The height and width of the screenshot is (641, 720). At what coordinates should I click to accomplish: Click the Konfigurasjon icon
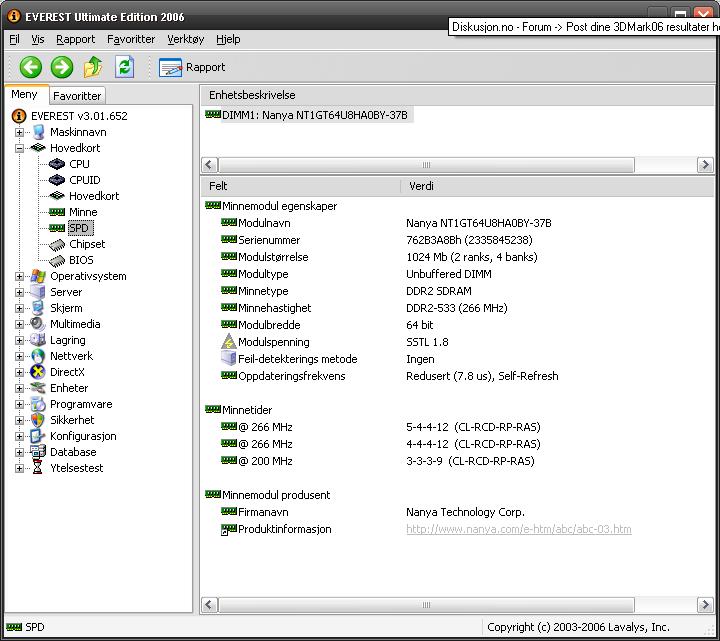pyautogui.click(x=38, y=436)
